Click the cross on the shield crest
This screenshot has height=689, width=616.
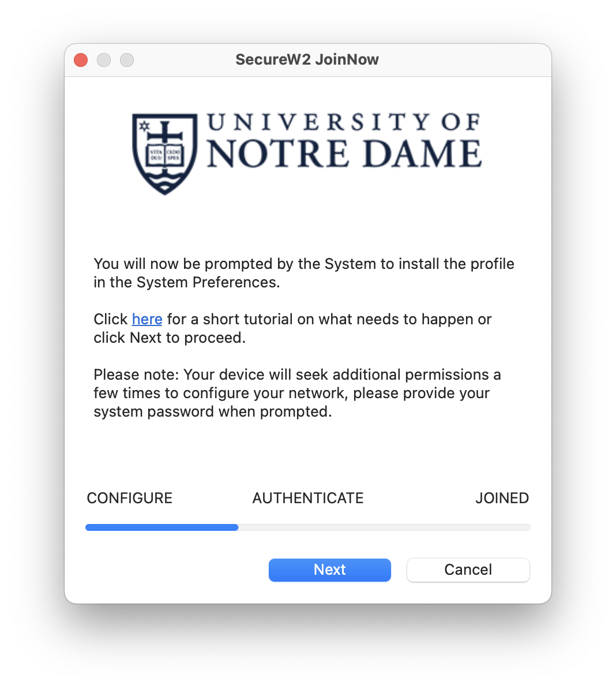(x=164, y=134)
